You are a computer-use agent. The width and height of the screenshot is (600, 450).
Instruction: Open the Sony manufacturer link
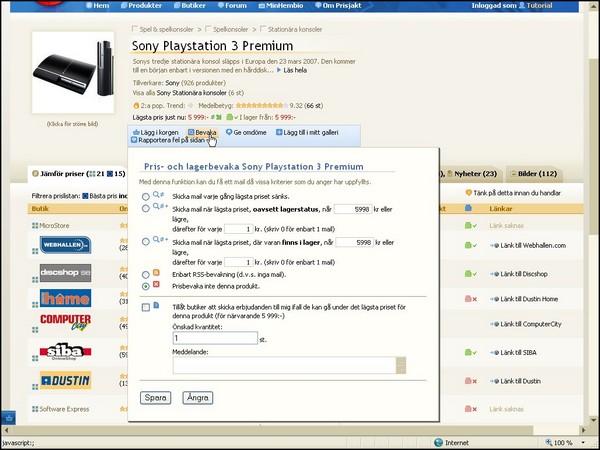coord(172,83)
